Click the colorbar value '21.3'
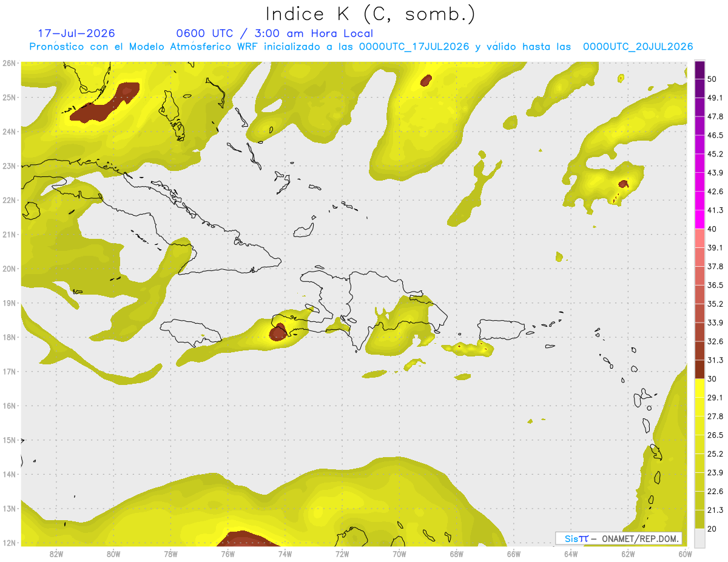 715,510
